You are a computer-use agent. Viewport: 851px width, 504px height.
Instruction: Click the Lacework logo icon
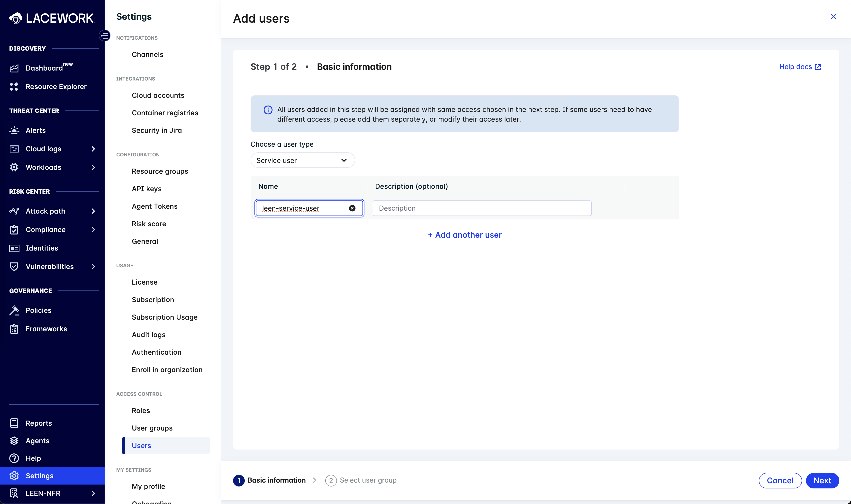(16, 18)
